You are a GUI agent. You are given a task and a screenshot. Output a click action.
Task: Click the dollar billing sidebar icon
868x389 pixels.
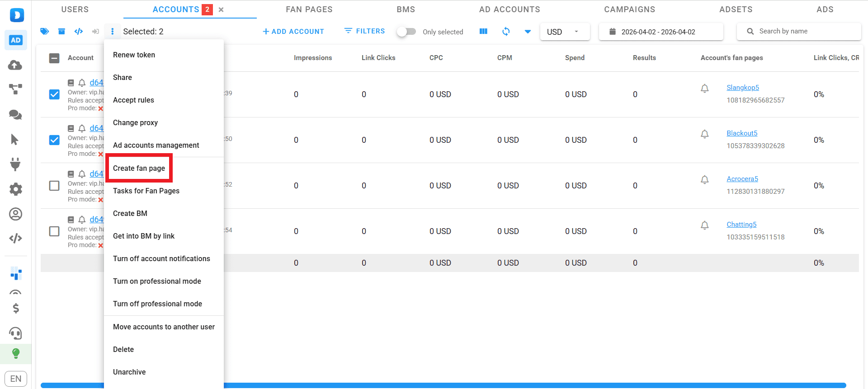click(15, 309)
